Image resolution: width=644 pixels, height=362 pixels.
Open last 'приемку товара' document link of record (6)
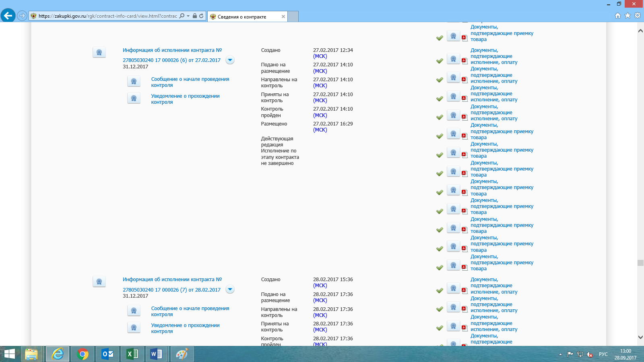[x=502, y=263]
